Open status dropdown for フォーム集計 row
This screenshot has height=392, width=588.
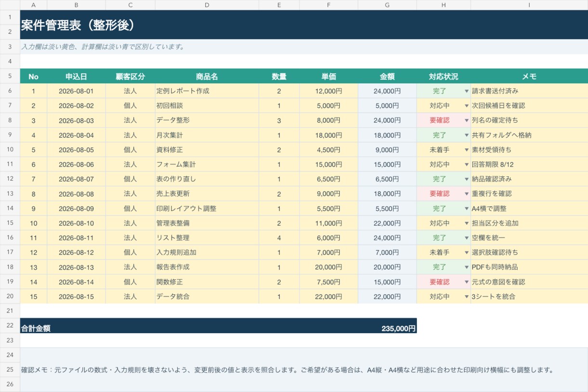point(466,165)
